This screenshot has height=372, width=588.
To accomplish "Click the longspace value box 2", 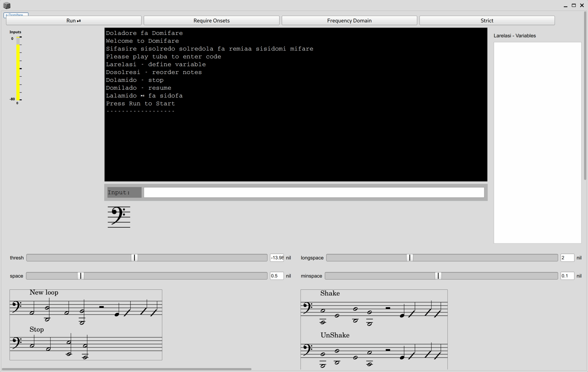I will 567,257.
